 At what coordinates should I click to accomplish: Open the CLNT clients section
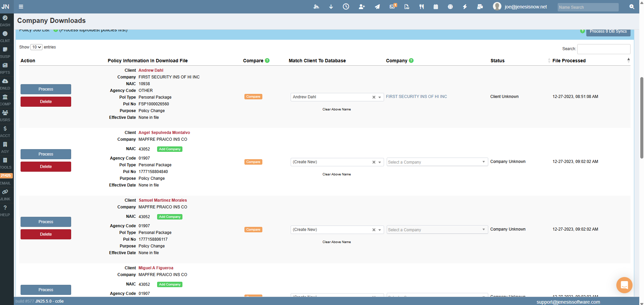click(5, 36)
